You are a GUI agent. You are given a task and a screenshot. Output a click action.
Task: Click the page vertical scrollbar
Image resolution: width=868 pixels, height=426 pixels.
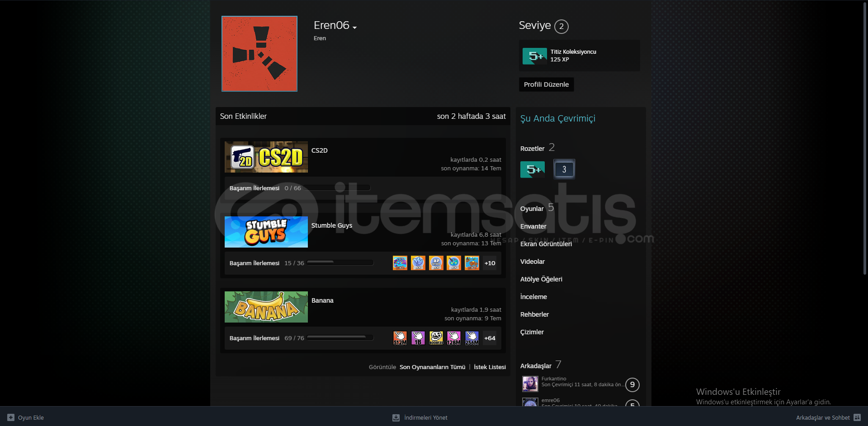click(x=865, y=138)
